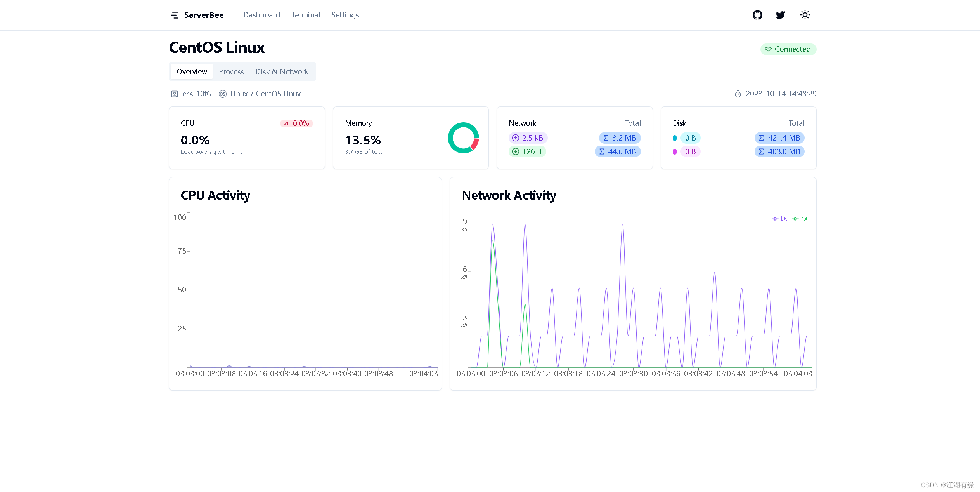
Task: Click the upload arrow icon at 2.5 KB
Action: click(x=516, y=138)
